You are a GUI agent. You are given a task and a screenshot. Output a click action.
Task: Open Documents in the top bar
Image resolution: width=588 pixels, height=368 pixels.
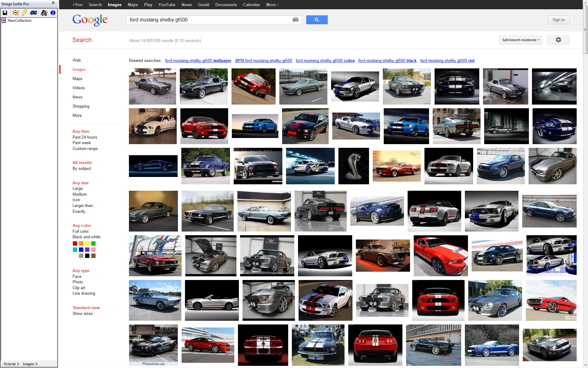coord(226,5)
